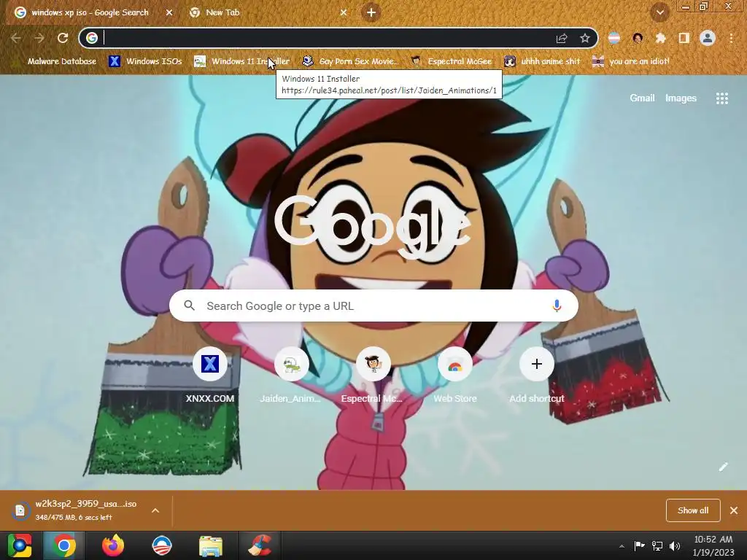
Task: Go back with the back arrow
Action: [x=16, y=38]
